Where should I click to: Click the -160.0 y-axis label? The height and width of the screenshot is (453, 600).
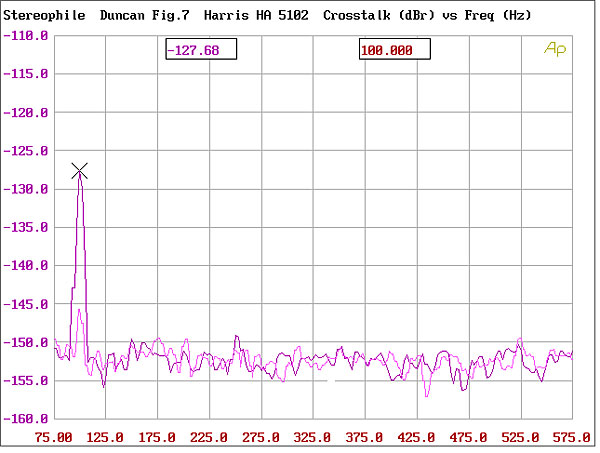tap(26, 419)
